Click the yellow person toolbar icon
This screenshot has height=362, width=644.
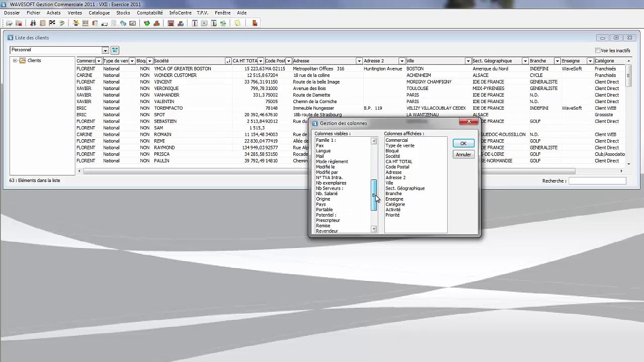coord(76,23)
